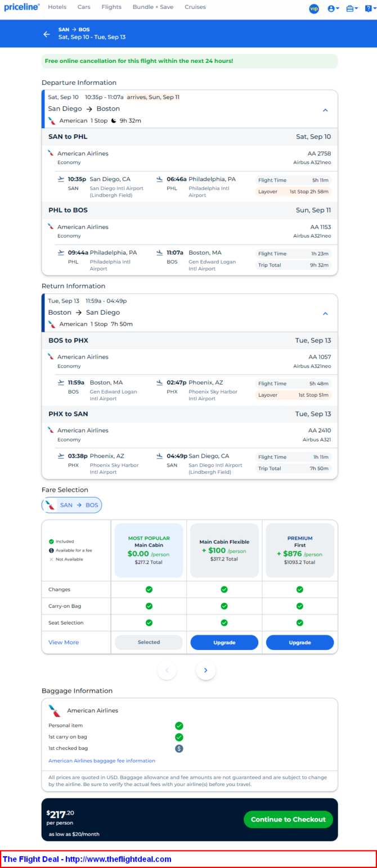Collapse the departure flight details

coord(325,110)
